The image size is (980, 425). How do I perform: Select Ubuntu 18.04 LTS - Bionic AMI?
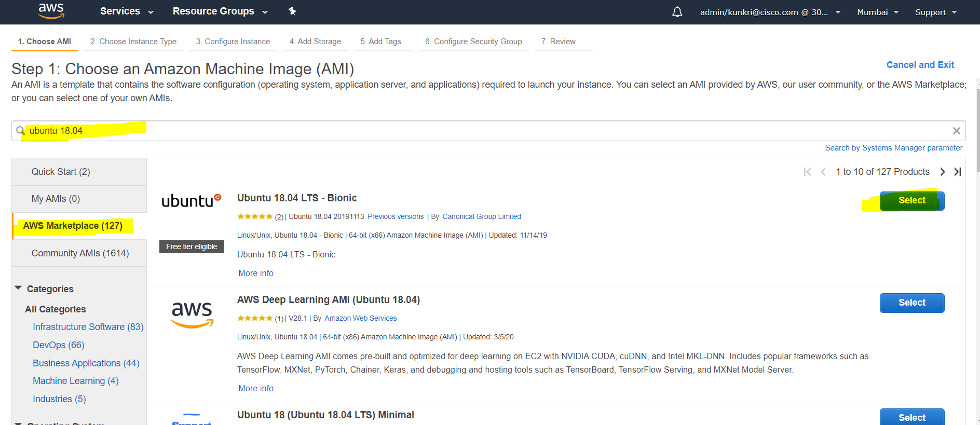912,201
